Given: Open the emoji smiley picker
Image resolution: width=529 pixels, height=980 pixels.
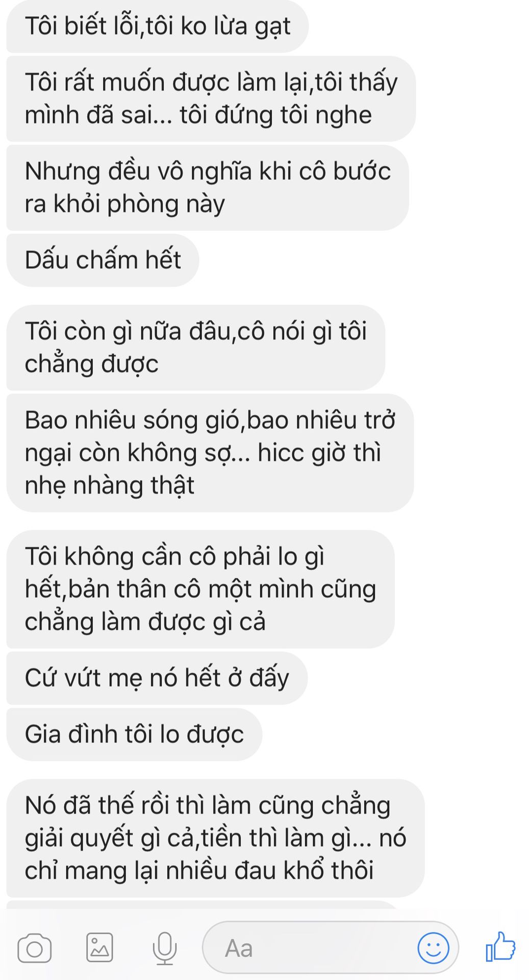Looking at the screenshot, I should 433,948.
